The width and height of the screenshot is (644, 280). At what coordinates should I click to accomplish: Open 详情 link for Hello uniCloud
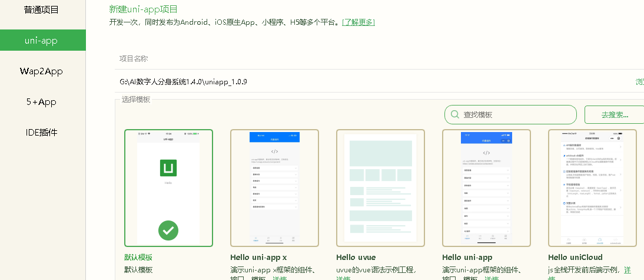627,269
